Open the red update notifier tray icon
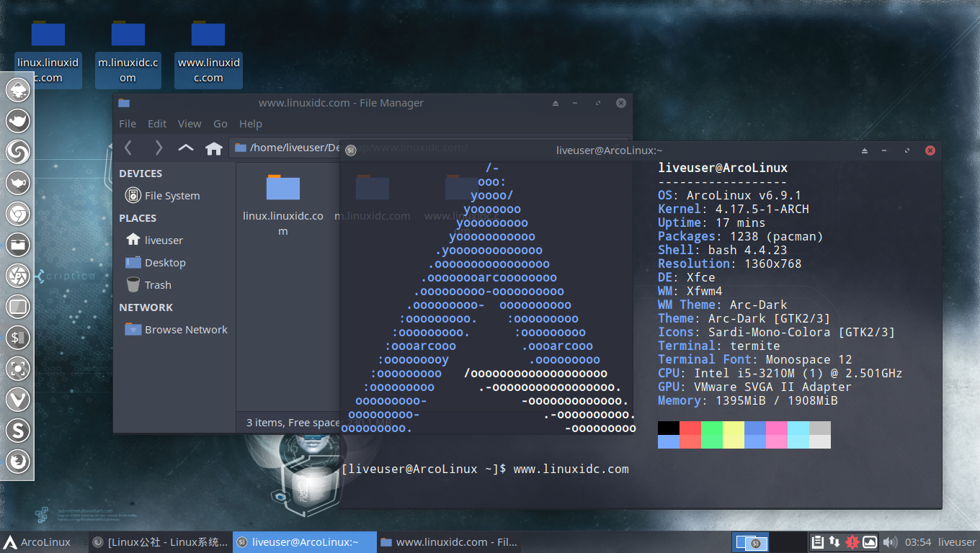Viewport: 980px width, 553px height. click(852, 541)
